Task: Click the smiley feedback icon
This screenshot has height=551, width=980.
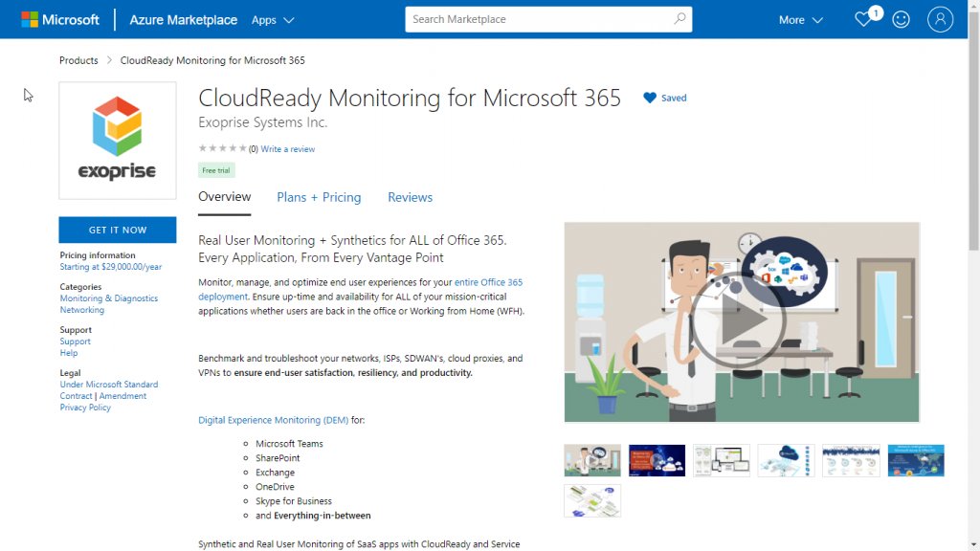Action: [x=901, y=19]
